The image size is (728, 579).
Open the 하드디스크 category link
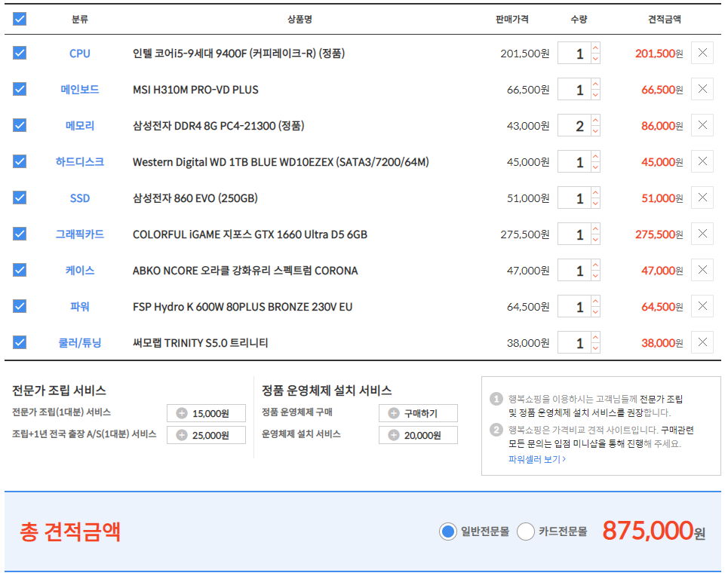[x=79, y=162]
